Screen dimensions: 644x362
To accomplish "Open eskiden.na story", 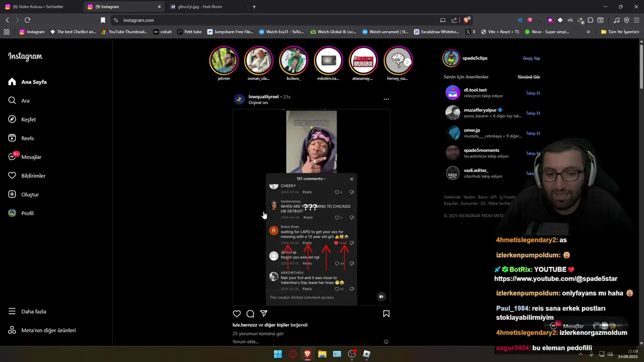I will (328, 60).
